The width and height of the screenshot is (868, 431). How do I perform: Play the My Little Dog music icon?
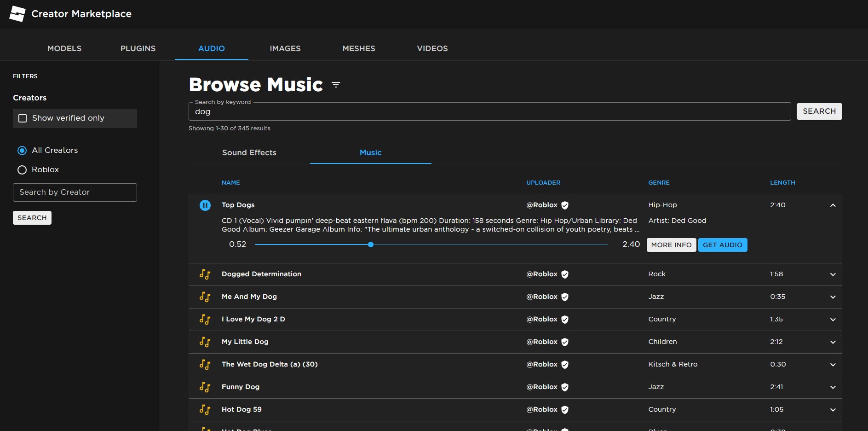coord(205,342)
